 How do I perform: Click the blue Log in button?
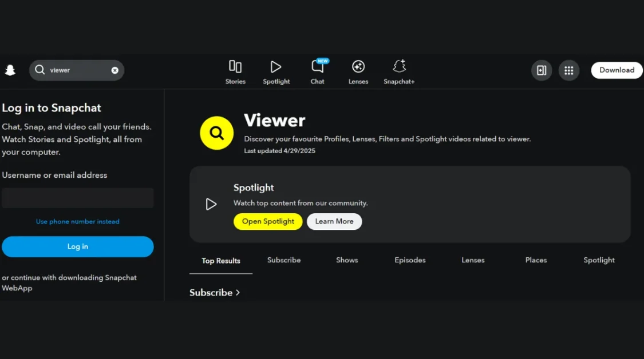click(78, 246)
